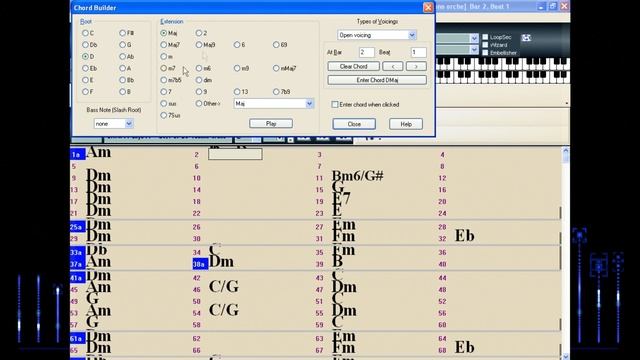The width and height of the screenshot is (640, 360).
Task: Close the Chord Builder dialog with X
Action: click(x=428, y=7)
